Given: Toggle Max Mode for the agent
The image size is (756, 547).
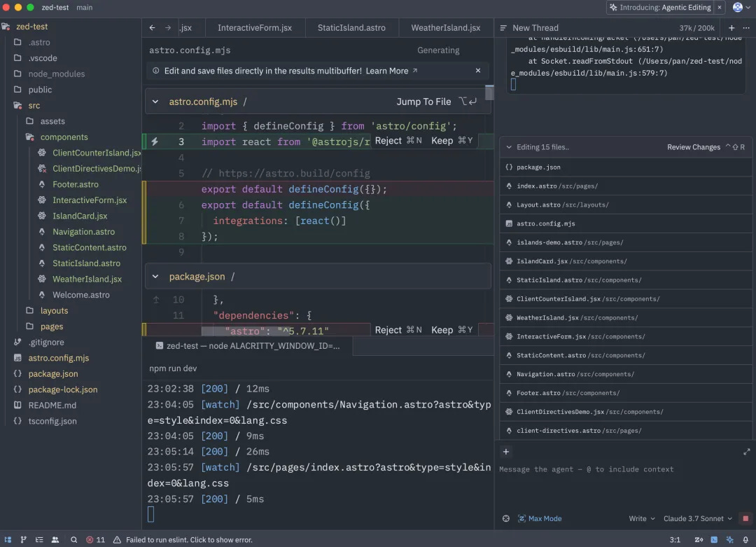Looking at the screenshot, I should pos(539,519).
